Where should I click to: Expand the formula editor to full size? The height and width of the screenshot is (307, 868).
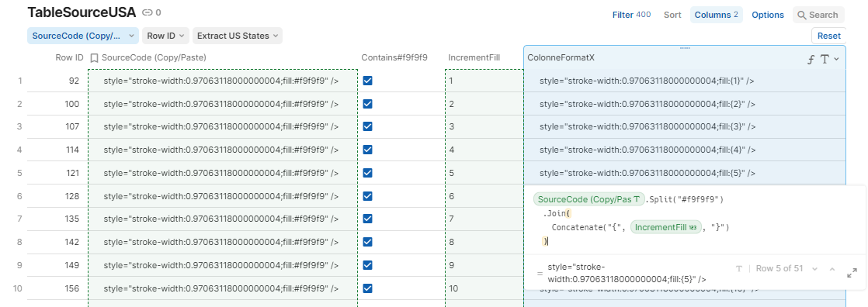(852, 273)
